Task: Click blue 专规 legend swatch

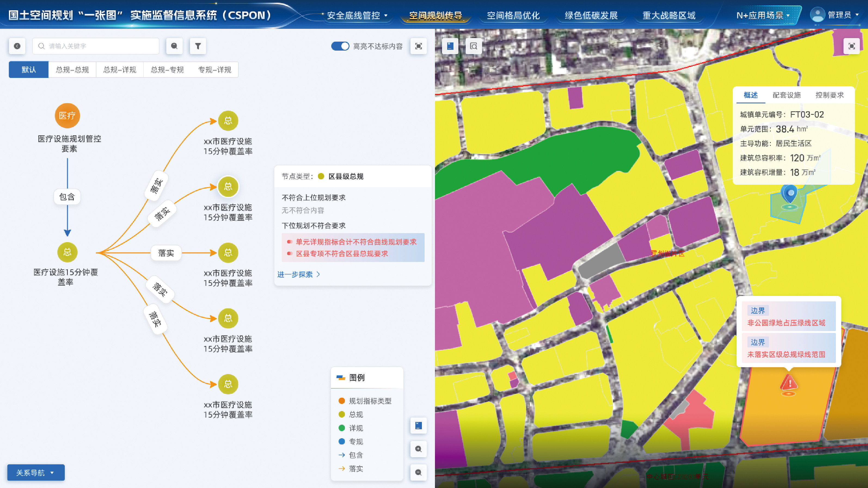Action: coord(342,441)
